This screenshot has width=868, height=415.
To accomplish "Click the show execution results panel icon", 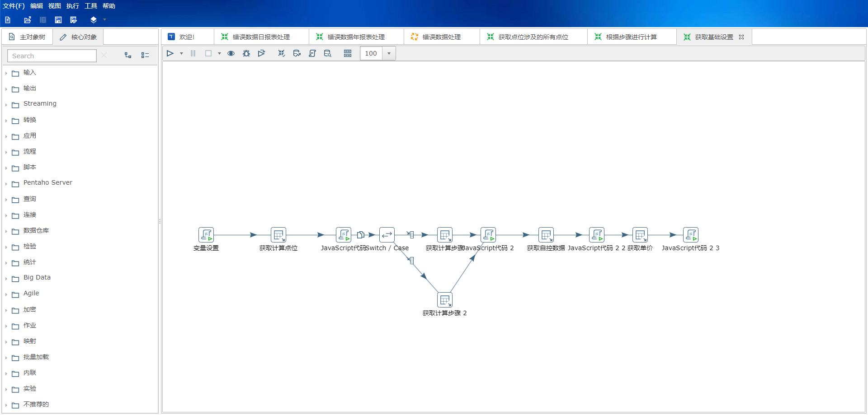I will click(347, 53).
